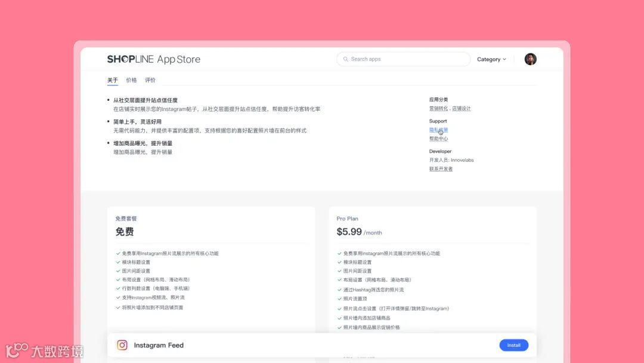Open the privacy policy link under Support

click(438, 130)
